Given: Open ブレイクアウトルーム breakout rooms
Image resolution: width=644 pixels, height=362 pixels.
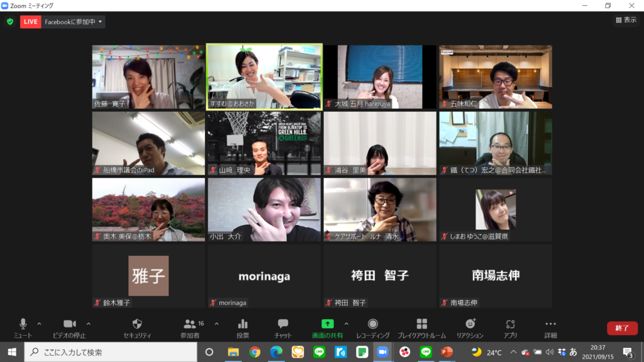Looking at the screenshot, I should (421, 327).
